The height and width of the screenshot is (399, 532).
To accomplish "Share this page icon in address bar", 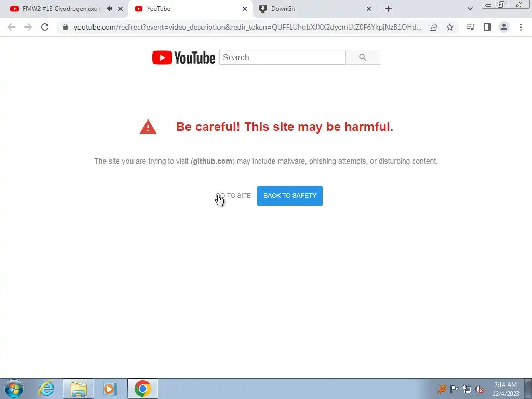I will (x=433, y=27).
